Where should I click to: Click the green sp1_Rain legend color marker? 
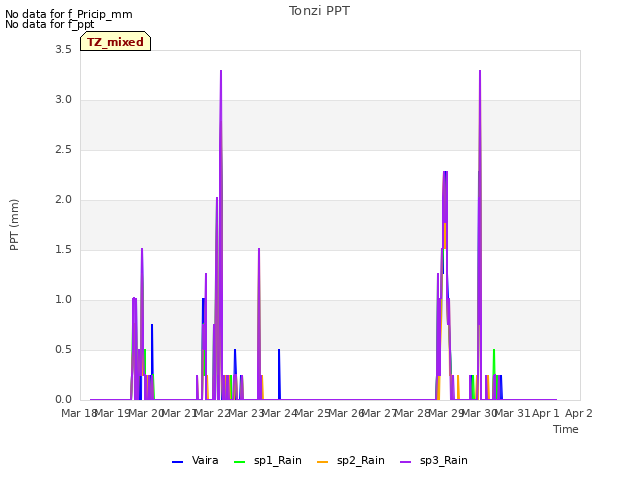click(240, 462)
